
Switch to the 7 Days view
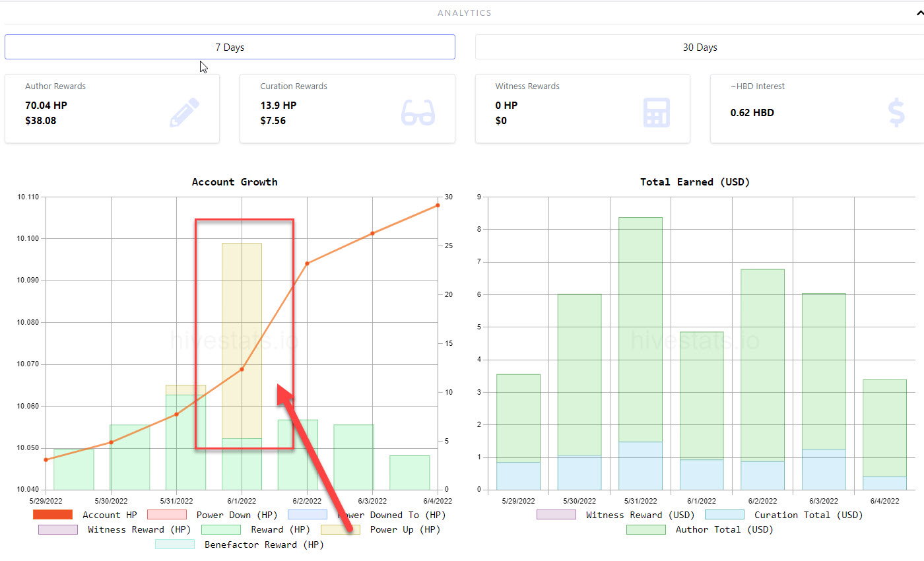(230, 47)
